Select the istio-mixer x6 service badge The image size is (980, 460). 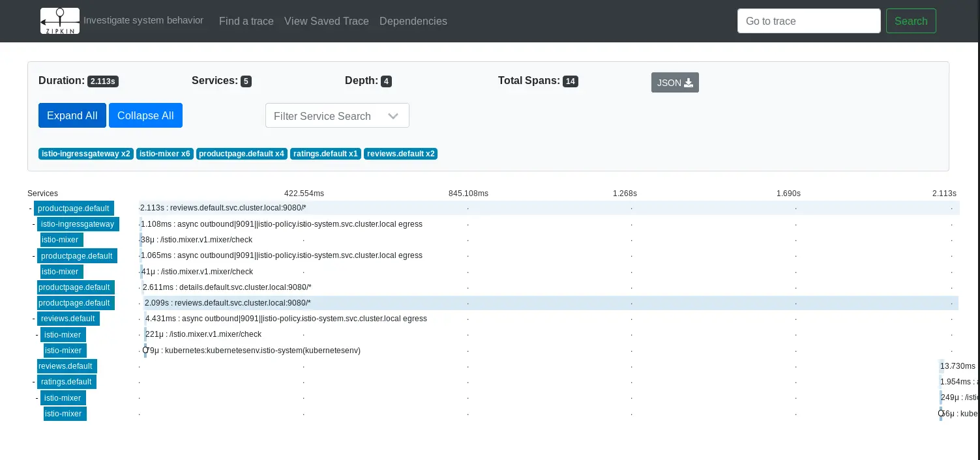point(165,154)
